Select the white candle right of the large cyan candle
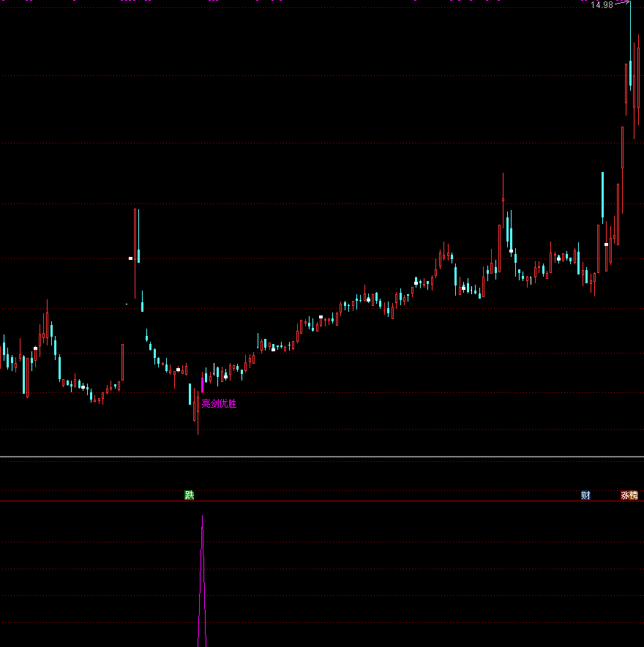Viewport: 644px width, 647px height. 607,244
